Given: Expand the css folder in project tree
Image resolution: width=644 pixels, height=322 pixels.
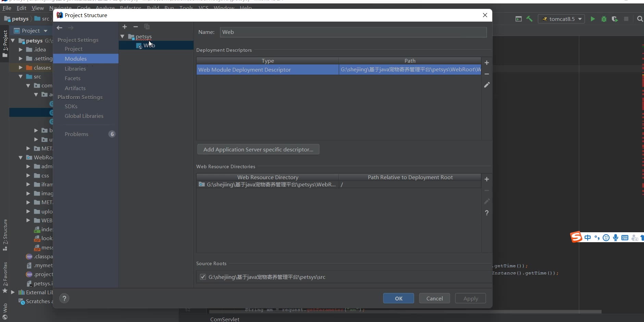Looking at the screenshot, I should tap(28, 175).
